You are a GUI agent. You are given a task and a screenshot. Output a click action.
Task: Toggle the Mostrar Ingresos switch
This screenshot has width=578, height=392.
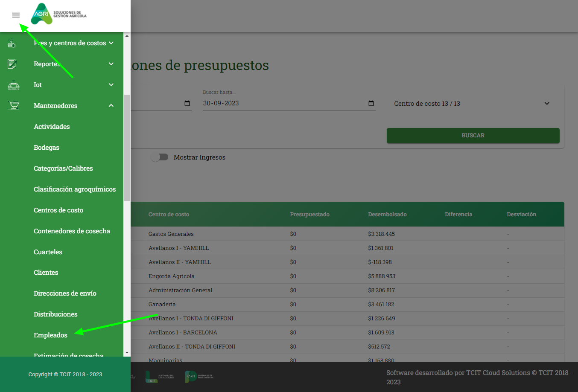pos(160,157)
